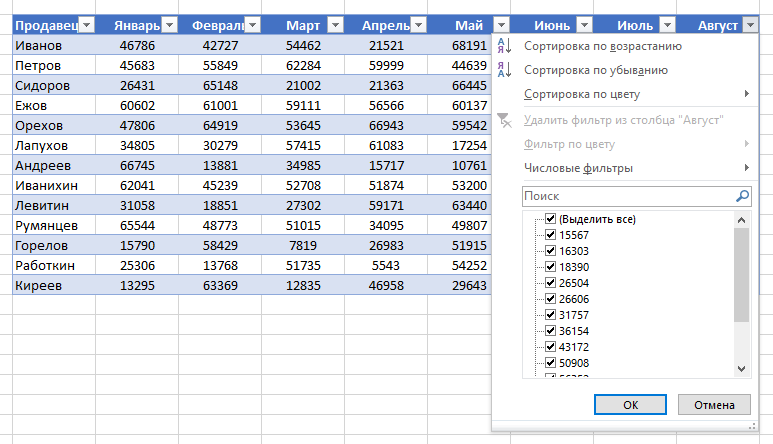Click the clear filter funnel icon
This screenshot has height=444, width=773.
click(504, 120)
